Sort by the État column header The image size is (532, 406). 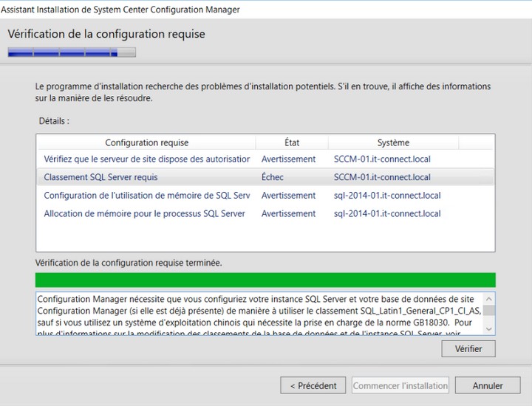point(292,142)
